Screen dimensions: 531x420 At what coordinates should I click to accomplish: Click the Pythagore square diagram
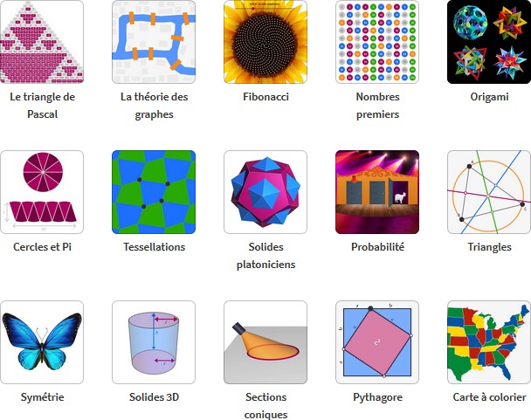click(377, 342)
